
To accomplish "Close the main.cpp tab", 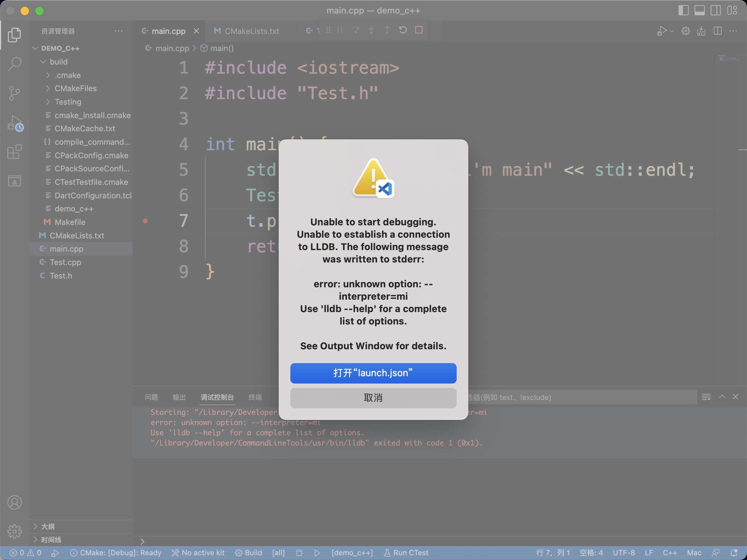I will [x=196, y=31].
